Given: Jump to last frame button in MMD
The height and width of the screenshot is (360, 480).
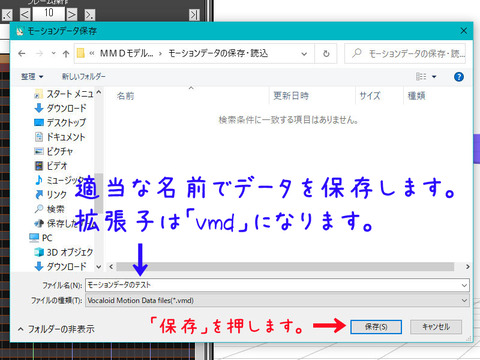Looking at the screenshot, I should (194, 15).
